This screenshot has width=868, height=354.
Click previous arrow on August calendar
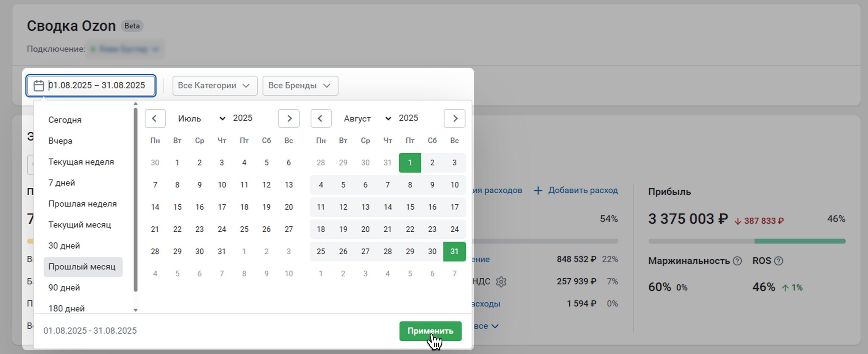click(x=321, y=118)
